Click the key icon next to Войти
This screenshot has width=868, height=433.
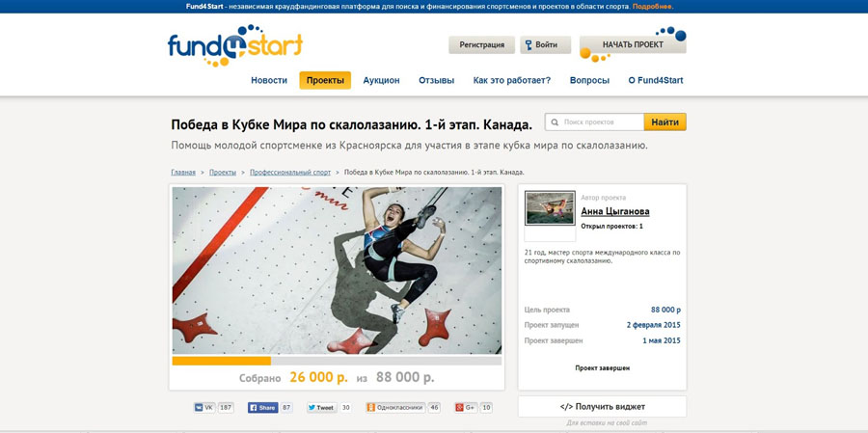pos(529,45)
